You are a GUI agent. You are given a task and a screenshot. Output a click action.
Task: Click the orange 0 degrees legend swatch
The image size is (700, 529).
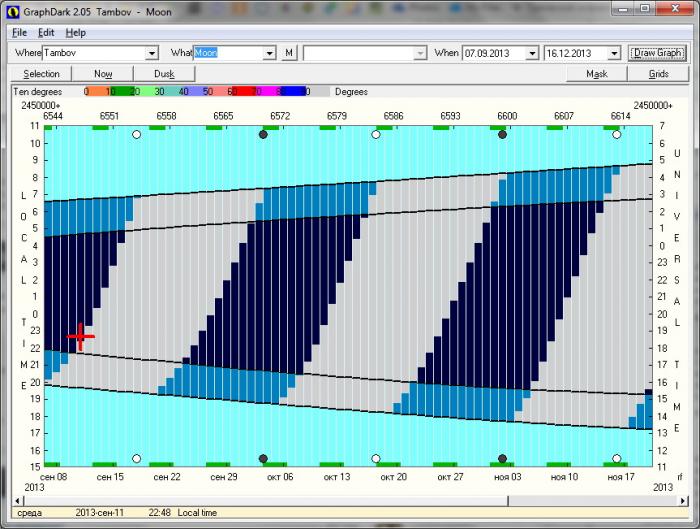pyautogui.click(x=96, y=92)
